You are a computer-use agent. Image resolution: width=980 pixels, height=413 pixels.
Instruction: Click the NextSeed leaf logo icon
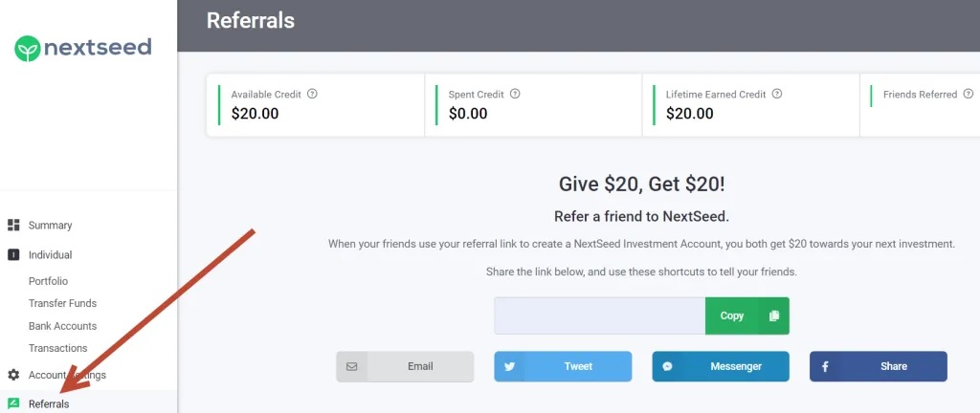click(28, 48)
